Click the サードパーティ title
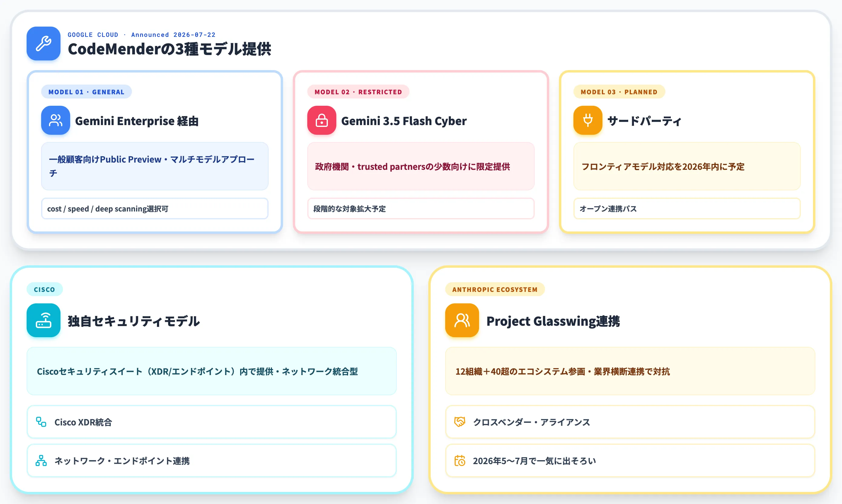This screenshot has height=504, width=842. pyautogui.click(x=645, y=121)
